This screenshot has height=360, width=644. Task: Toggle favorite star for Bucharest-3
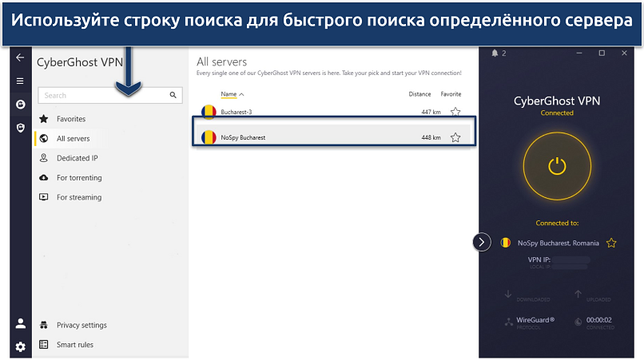pyautogui.click(x=455, y=113)
